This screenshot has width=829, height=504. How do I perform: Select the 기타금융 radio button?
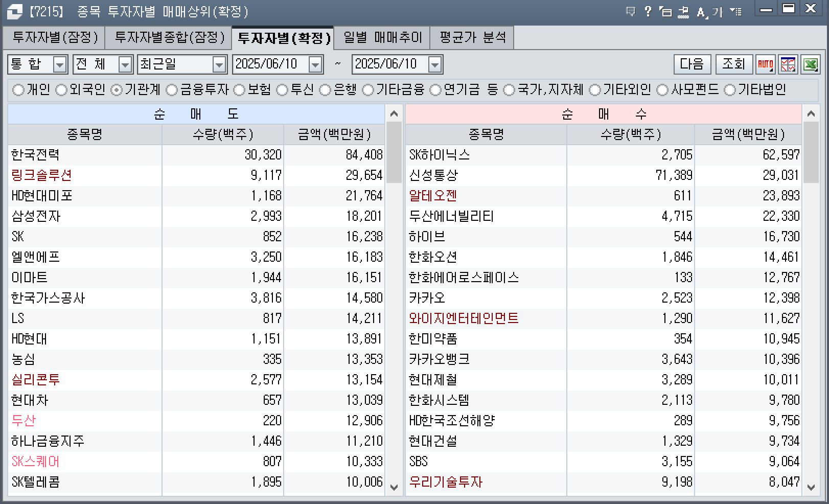(368, 90)
